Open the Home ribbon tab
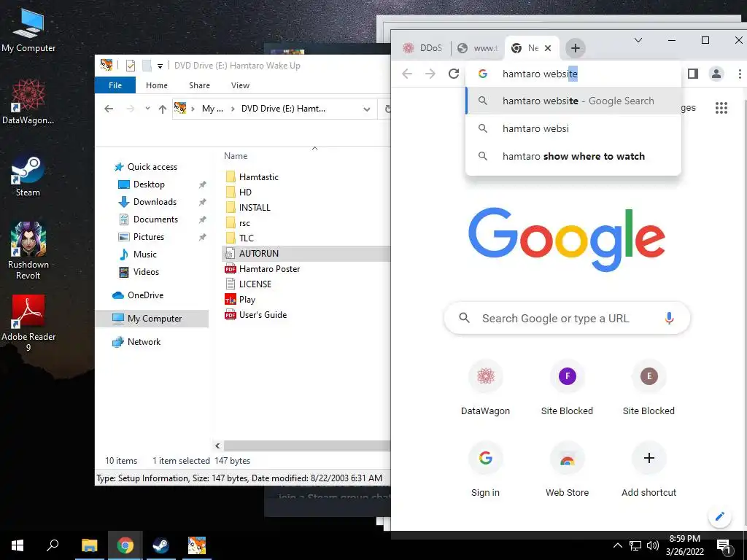The width and height of the screenshot is (747, 560). click(157, 85)
